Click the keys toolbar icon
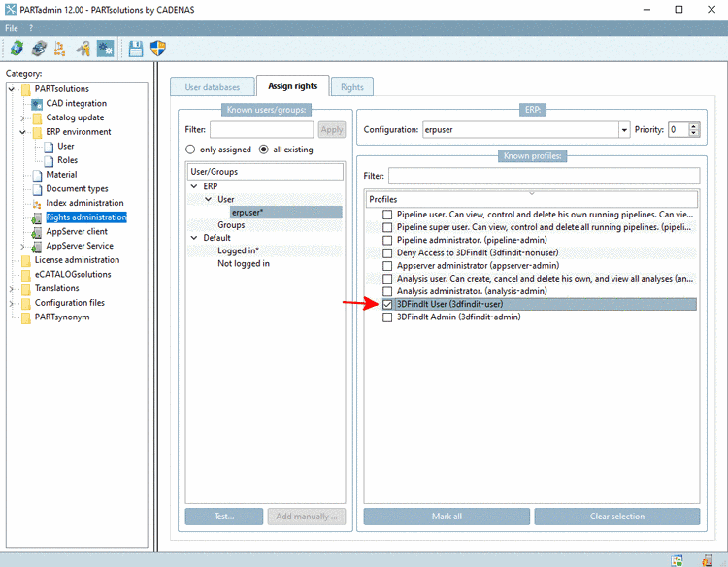728x567 pixels. 83,48
